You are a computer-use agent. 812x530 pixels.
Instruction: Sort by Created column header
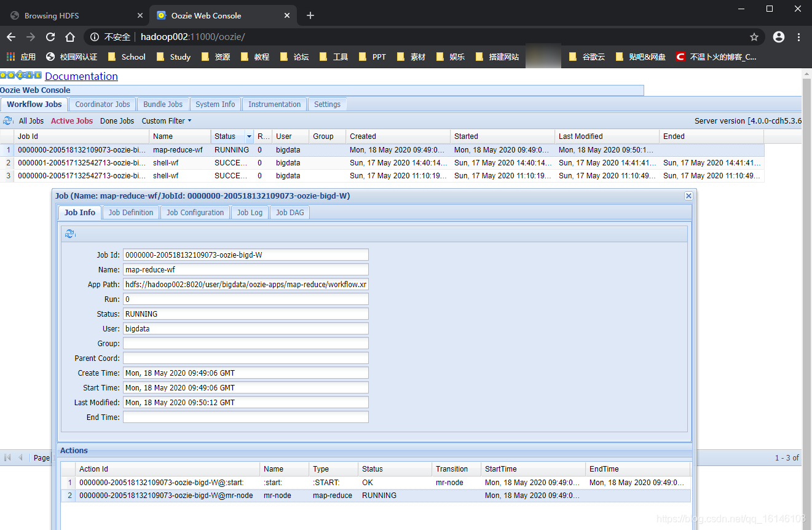[x=398, y=136]
